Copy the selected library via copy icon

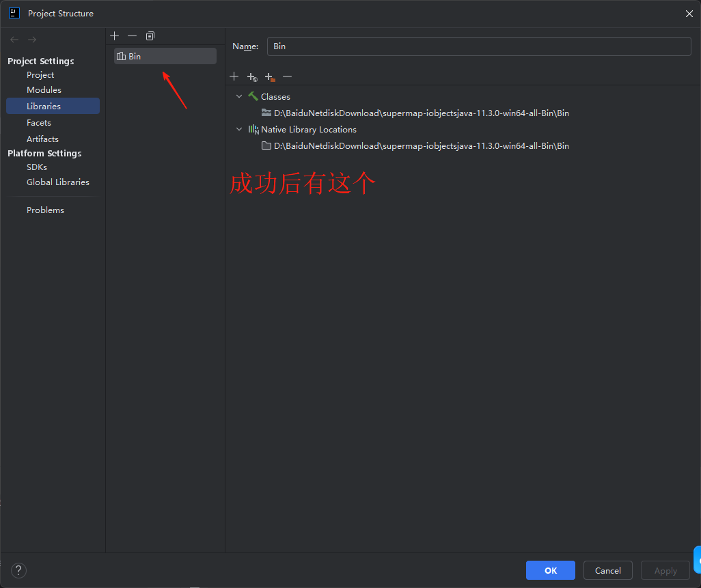(x=150, y=36)
